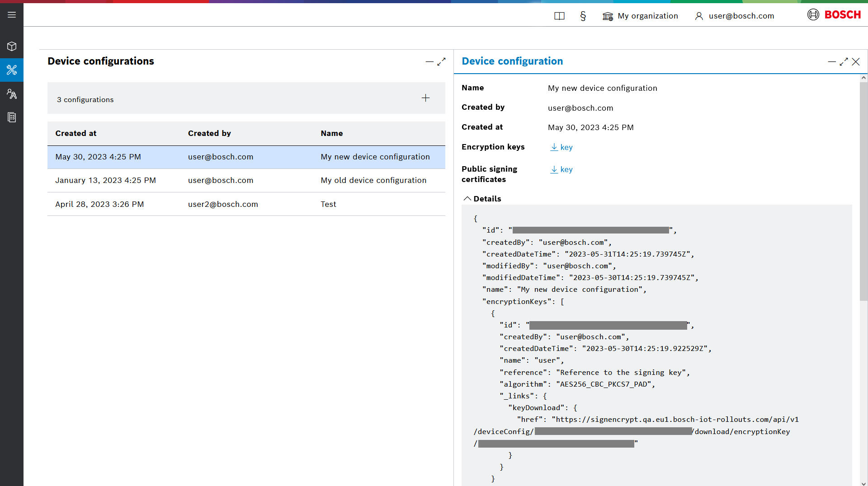The width and height of the screenshot is (868, 486).
Task: Minimize the Device configurations list panel
Action: click(429, 61)
